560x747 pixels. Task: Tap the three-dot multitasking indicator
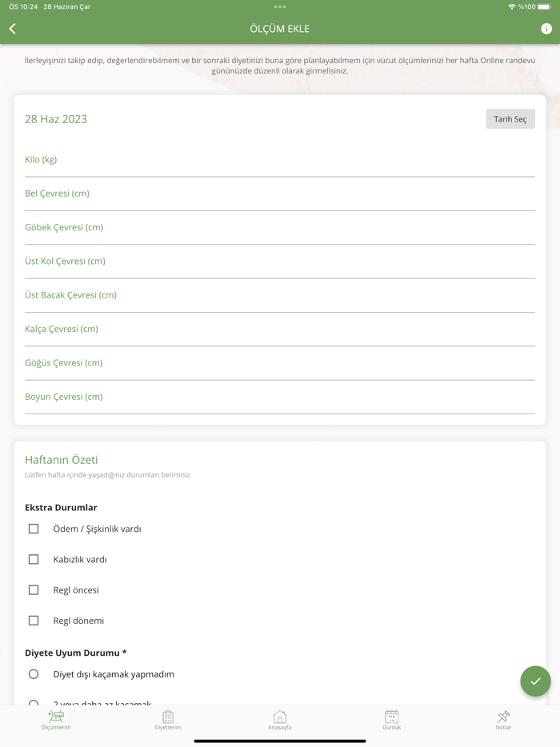(x=279, y=6)
